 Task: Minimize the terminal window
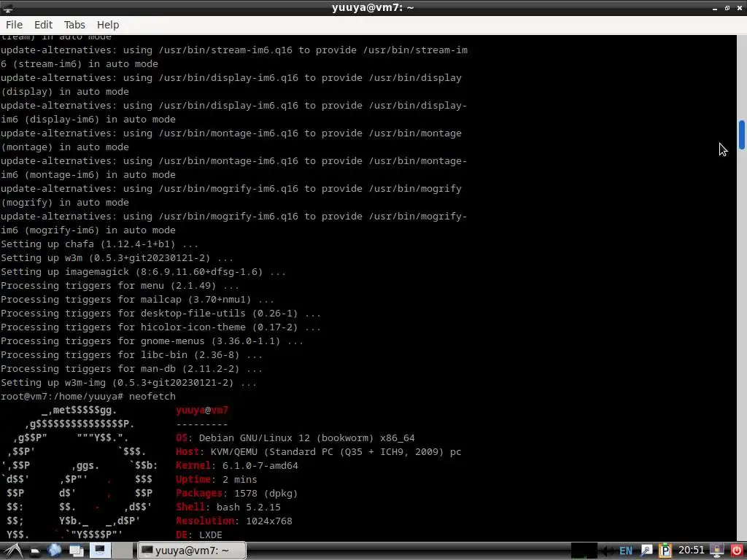(x=715, y=8)
